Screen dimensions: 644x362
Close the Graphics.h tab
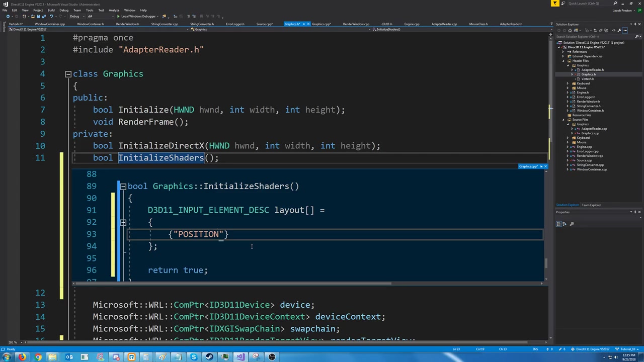[308, 24]
